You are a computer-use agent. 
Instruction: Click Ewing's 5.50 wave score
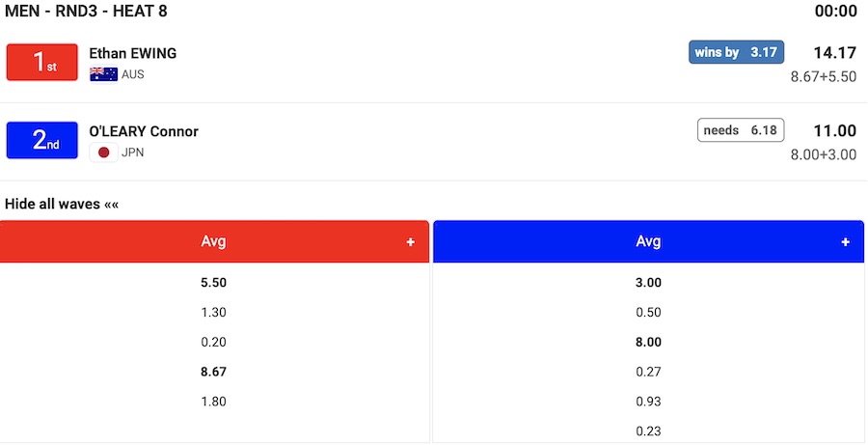(x=213, y=283)
